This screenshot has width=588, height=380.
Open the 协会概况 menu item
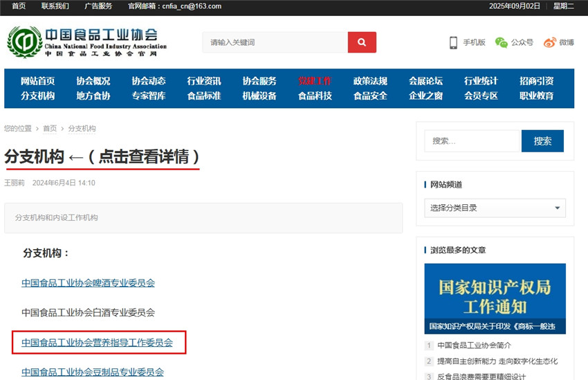coord(93,81)
